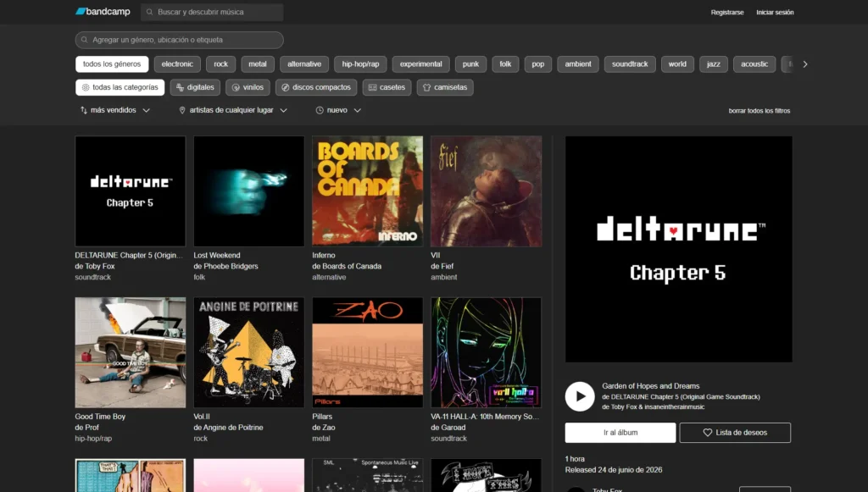
Task: Select todas las categorías tab
Action: tap(120, 87)
